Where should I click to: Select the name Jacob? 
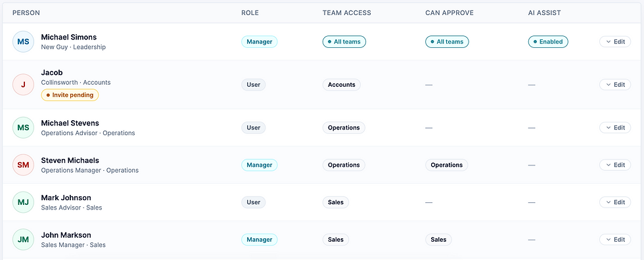[x=52, y=73]
